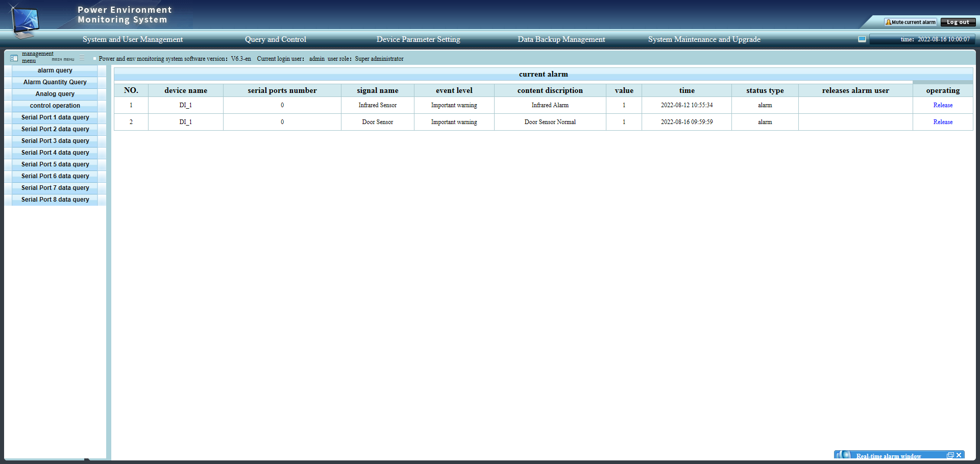Image resolution: width=980 pixels, height=464 pixels.
Task: Open Device Parameter Setting menu
Action: click(x=418, y=39)
